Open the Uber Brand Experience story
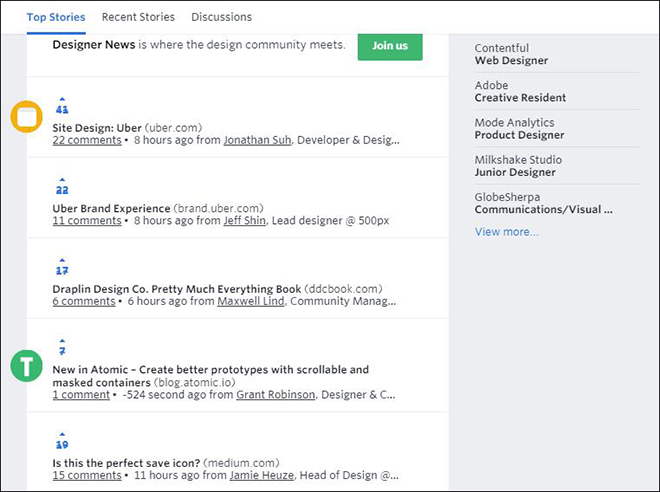The width and height of the screenshot is (660, 492). (111, 208)
